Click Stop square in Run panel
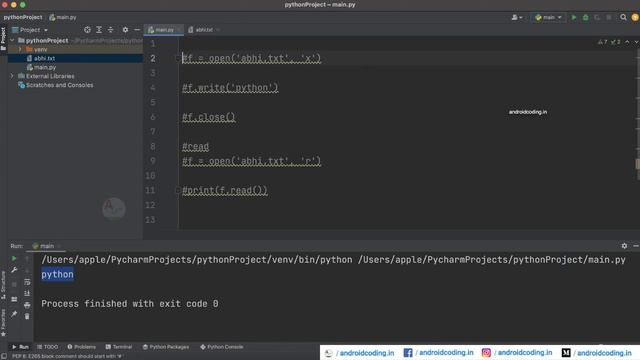Viewport: 640px width, 360px height. click(14, 284)
